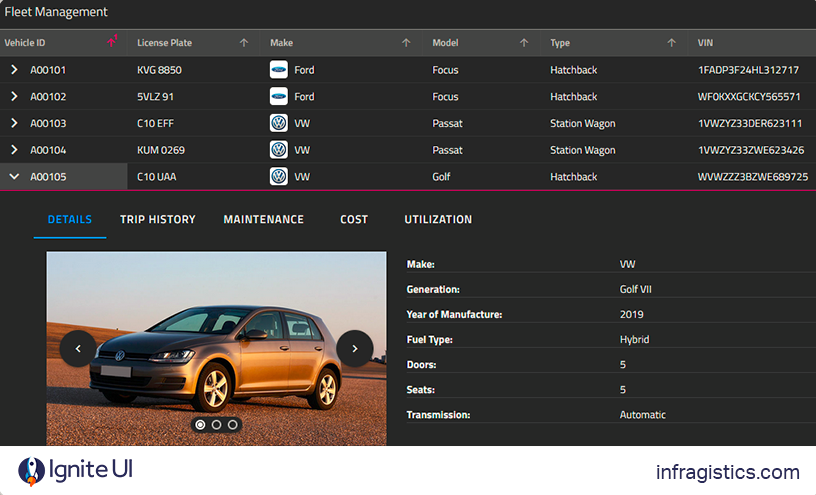Click license plate KUM 0269
816x495 pixels.
pyautogui.click(x=161, y=150)
